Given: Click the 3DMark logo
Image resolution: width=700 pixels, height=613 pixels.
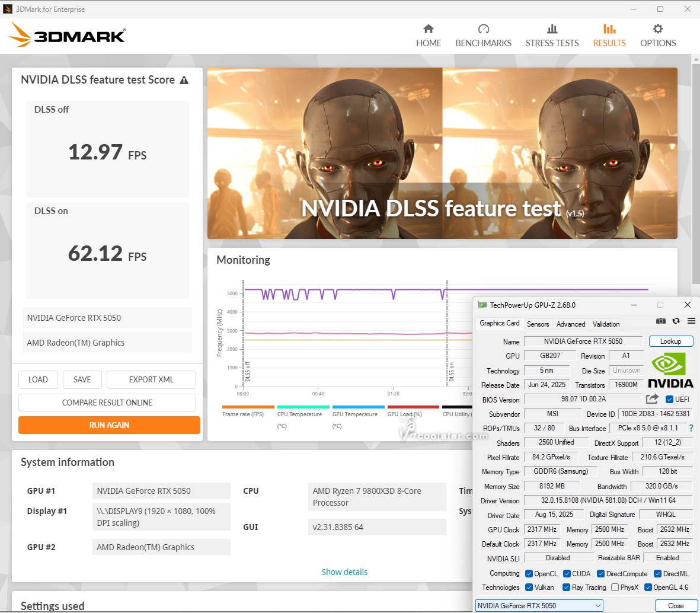Looking at the screenshot, I should (67, 35).
